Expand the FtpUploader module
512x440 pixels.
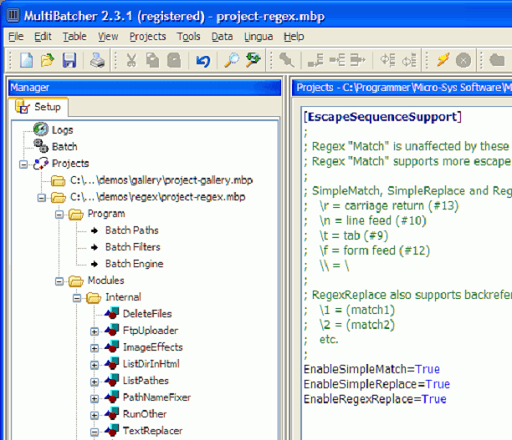(x=94, y=331)
